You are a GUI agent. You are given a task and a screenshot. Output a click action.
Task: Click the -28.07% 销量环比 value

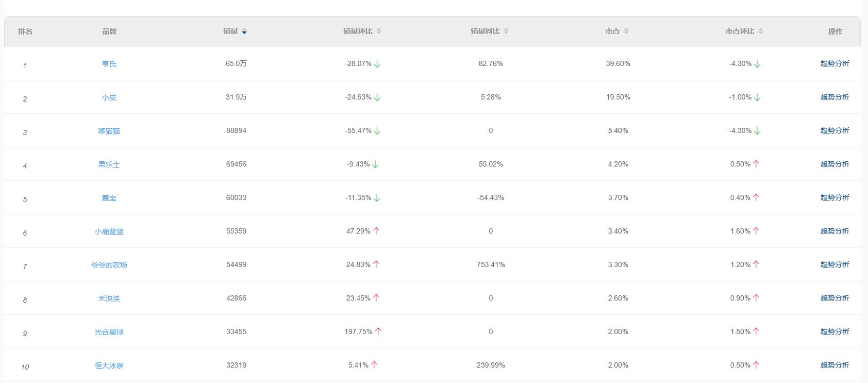click(358, 63)
